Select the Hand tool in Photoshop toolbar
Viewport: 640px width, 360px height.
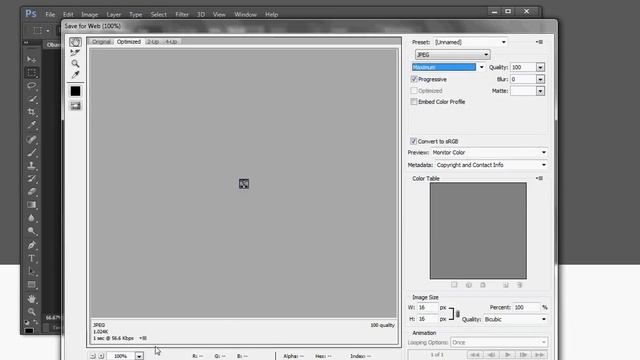point(31,299)
